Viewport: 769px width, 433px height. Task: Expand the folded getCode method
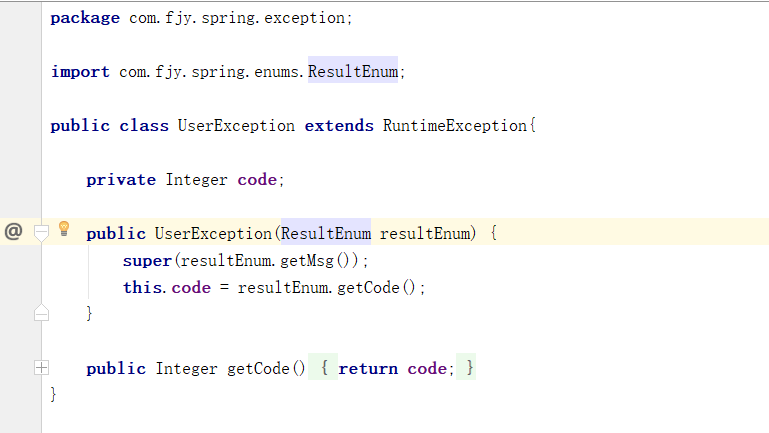[x=41, y=367]
